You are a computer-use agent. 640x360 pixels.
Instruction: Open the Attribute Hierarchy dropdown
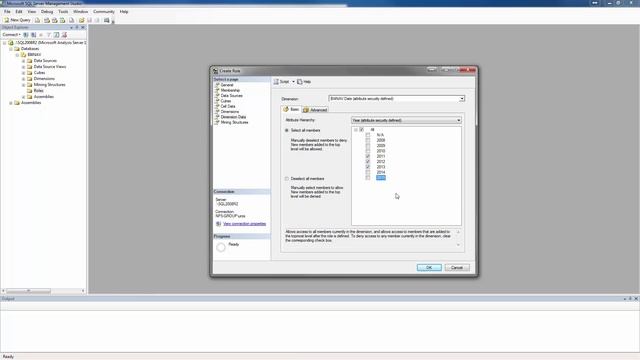pos(458,120)
